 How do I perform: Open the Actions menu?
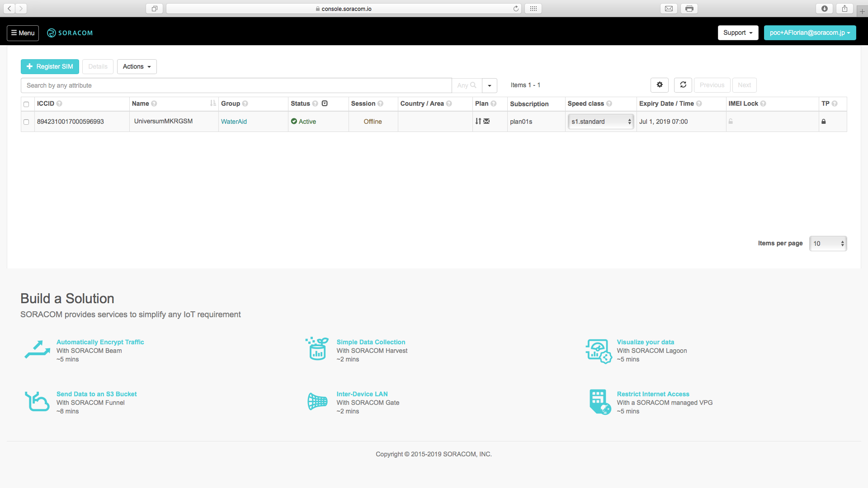tap(137, 66)
